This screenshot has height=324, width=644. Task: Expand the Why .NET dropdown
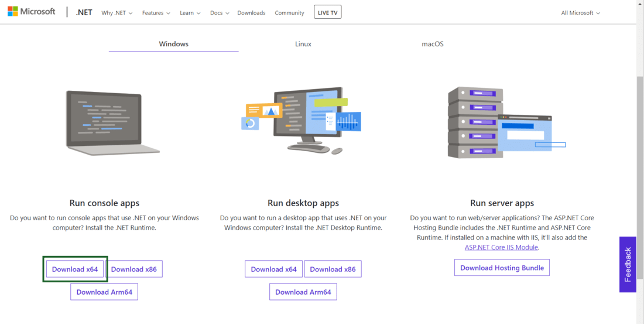[117, 13]
